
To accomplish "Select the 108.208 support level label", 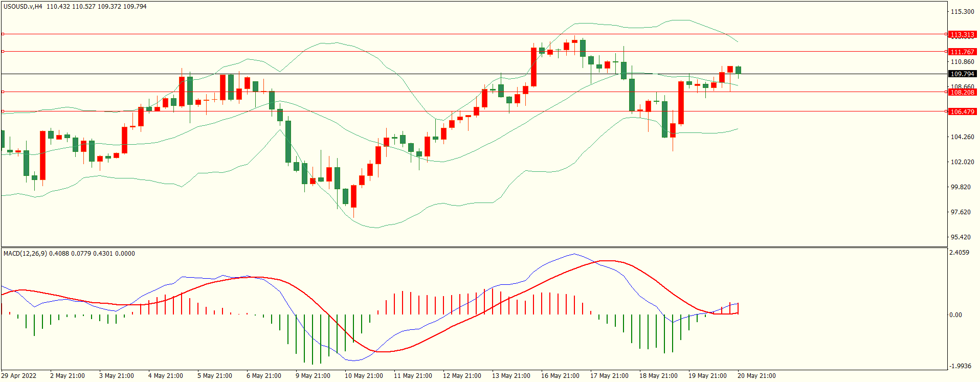I will tap(962, 92).
